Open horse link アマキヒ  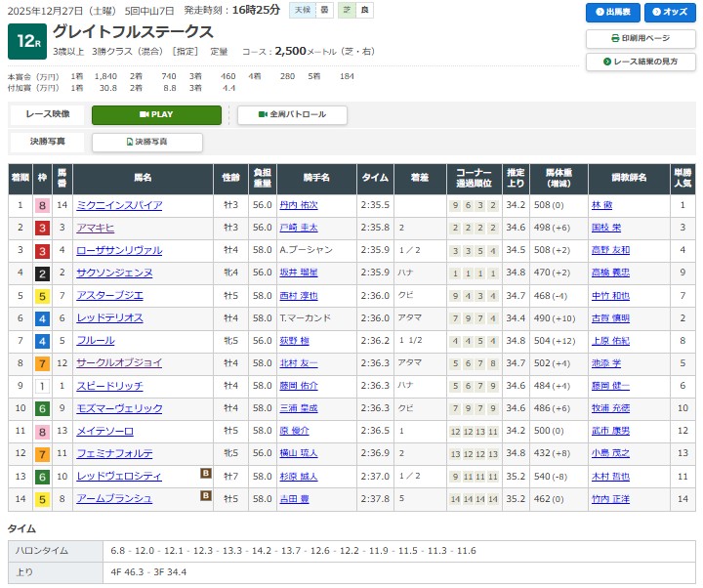pos(96,229)
